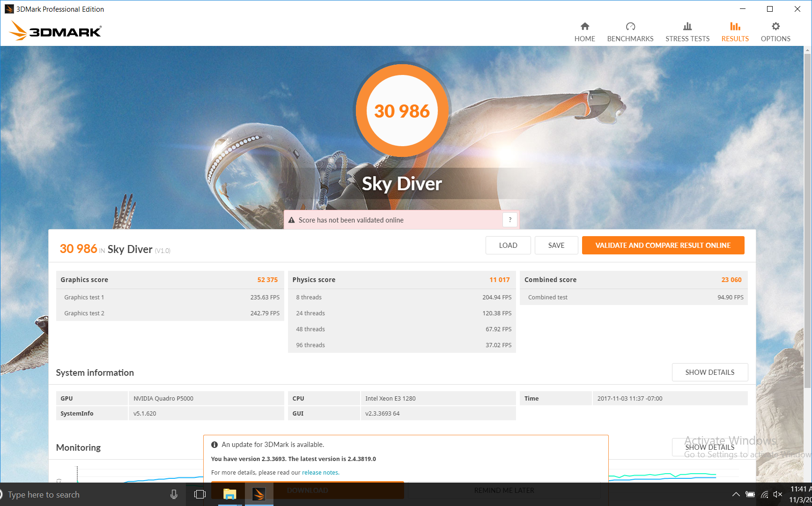Click the System information heading

click(95, 372)
